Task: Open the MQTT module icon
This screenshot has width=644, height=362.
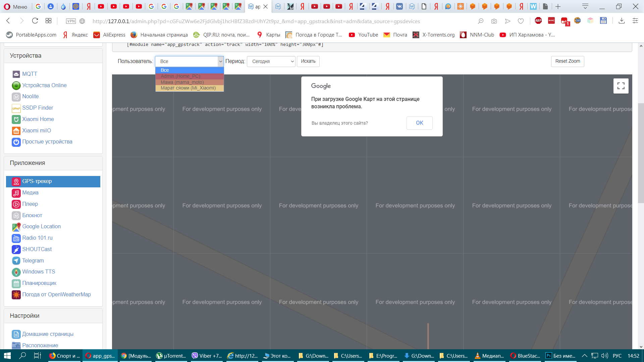Action: (16, 74)
